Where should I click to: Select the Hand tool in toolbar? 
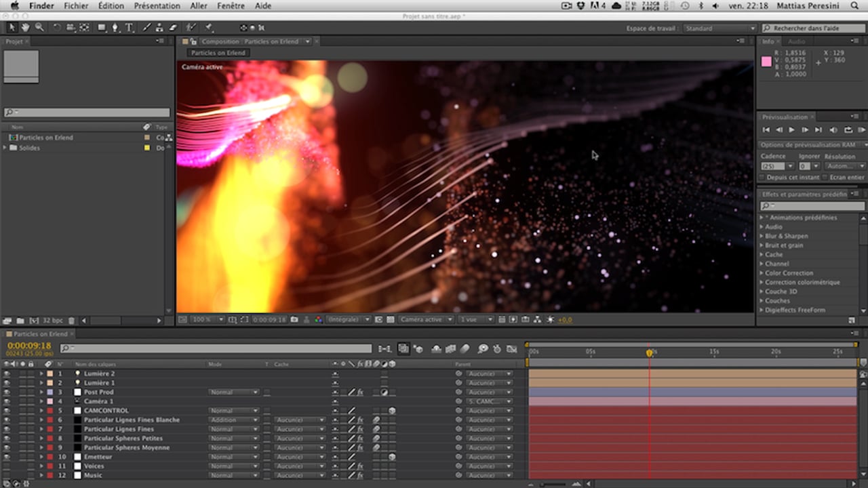click(x=26, y=28)
